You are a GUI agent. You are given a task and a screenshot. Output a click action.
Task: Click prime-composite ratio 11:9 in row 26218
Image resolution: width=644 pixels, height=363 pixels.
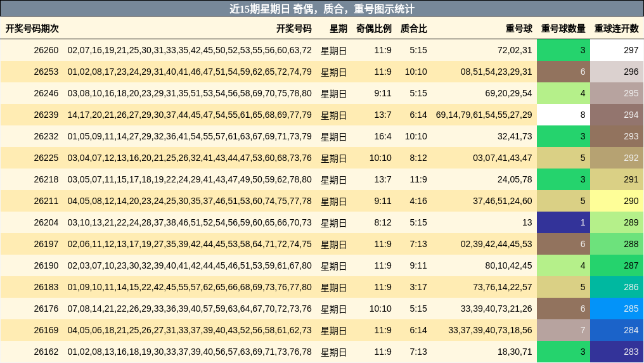point(418,179)
